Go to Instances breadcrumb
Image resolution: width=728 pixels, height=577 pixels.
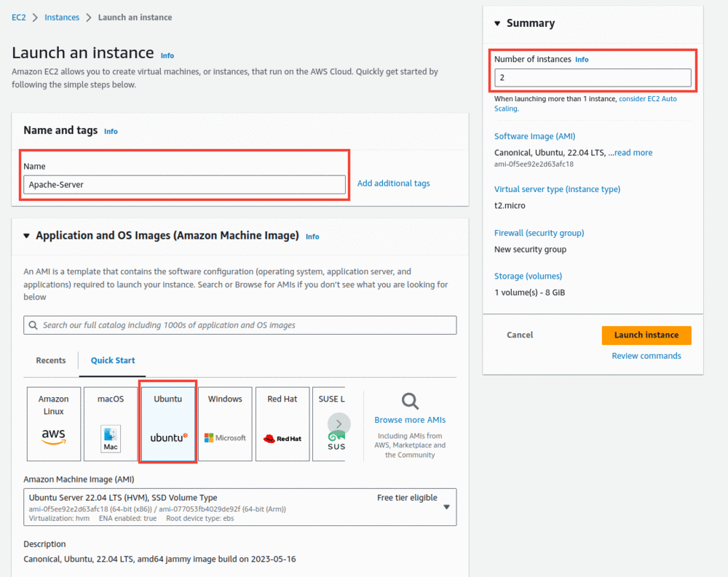(x=62, y=17)
